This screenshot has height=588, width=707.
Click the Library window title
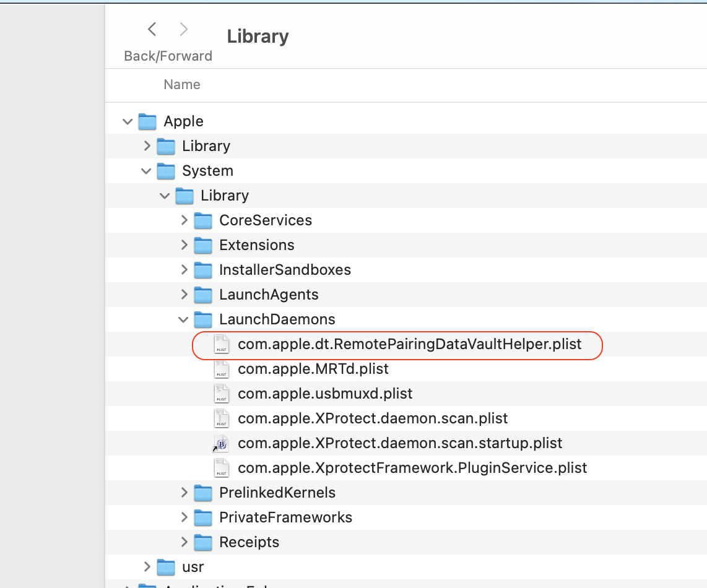click(x=258, y=37)
